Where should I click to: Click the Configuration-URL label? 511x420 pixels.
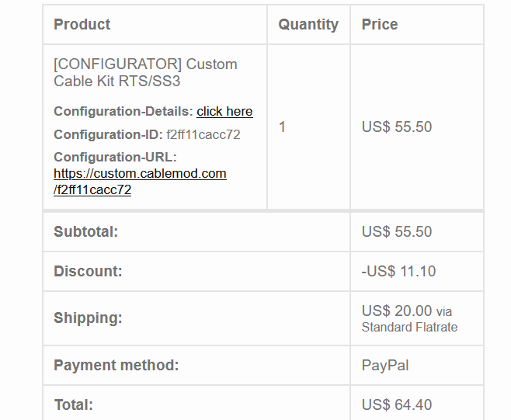pyautogui.click(x=115, y=157)
